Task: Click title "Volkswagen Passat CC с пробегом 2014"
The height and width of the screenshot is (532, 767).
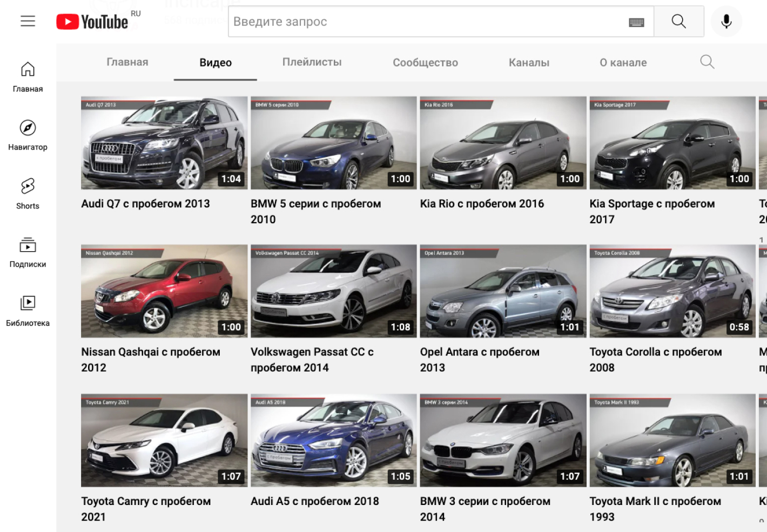Action: pyautogui.click(x=312, y=359)
